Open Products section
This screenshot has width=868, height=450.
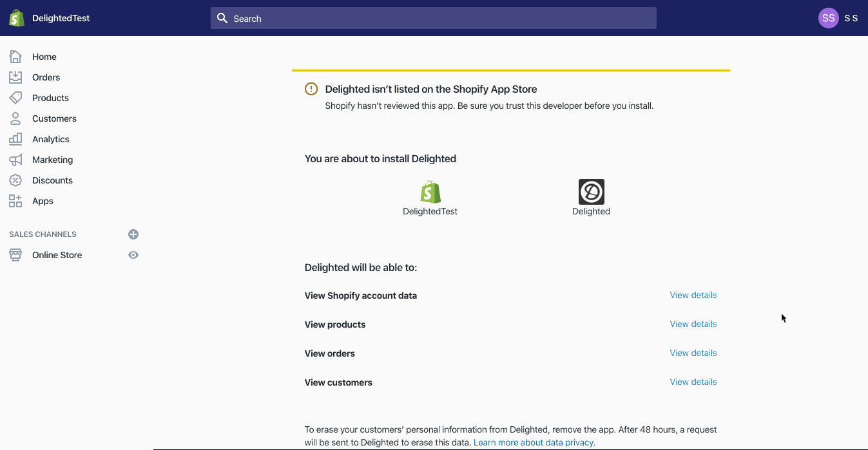coord(51,98)
